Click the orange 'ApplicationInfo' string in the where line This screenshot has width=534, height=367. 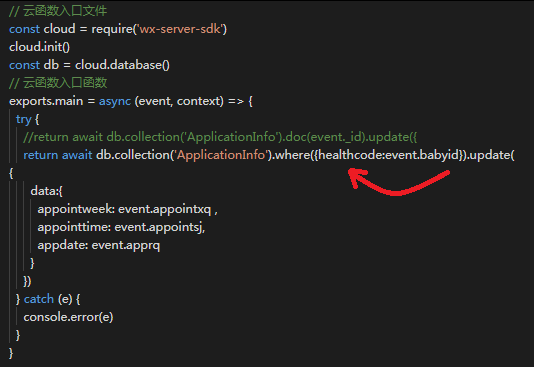pos(221,155)
